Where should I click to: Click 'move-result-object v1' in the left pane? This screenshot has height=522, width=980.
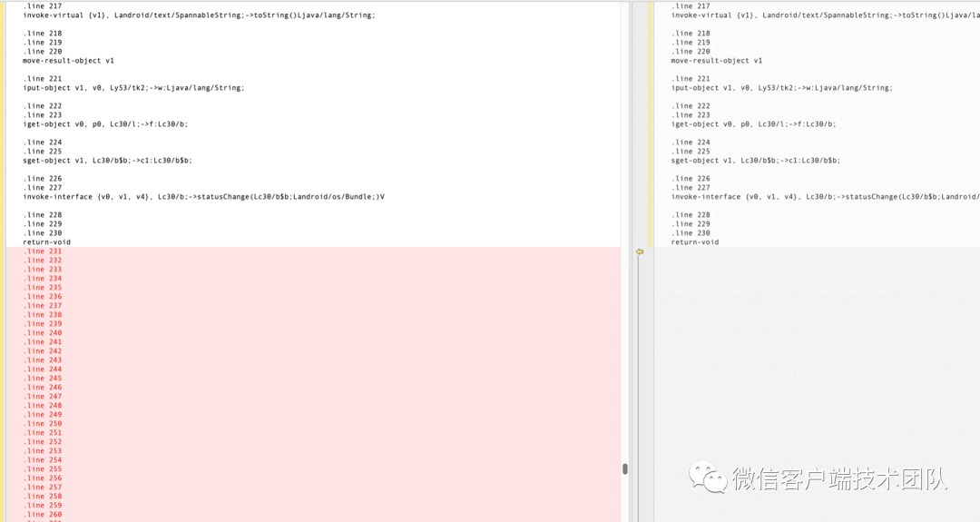(x=68, y=61)
